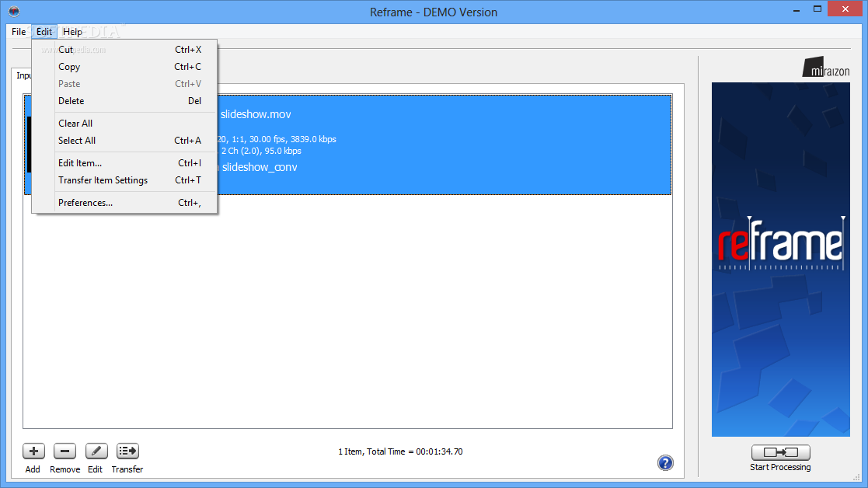Click the Remove minus icon button
Viewport: 868px width, 488px height.
64,451
